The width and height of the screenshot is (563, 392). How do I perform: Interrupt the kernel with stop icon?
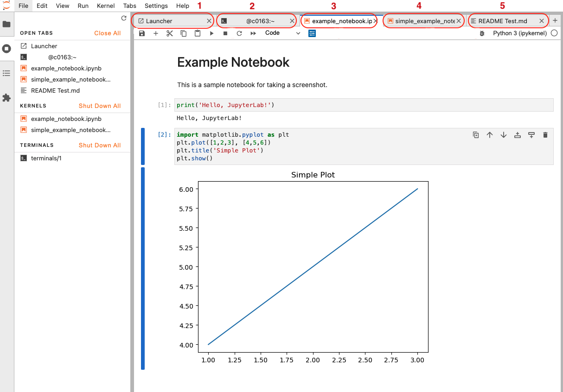tap(225, 33)
